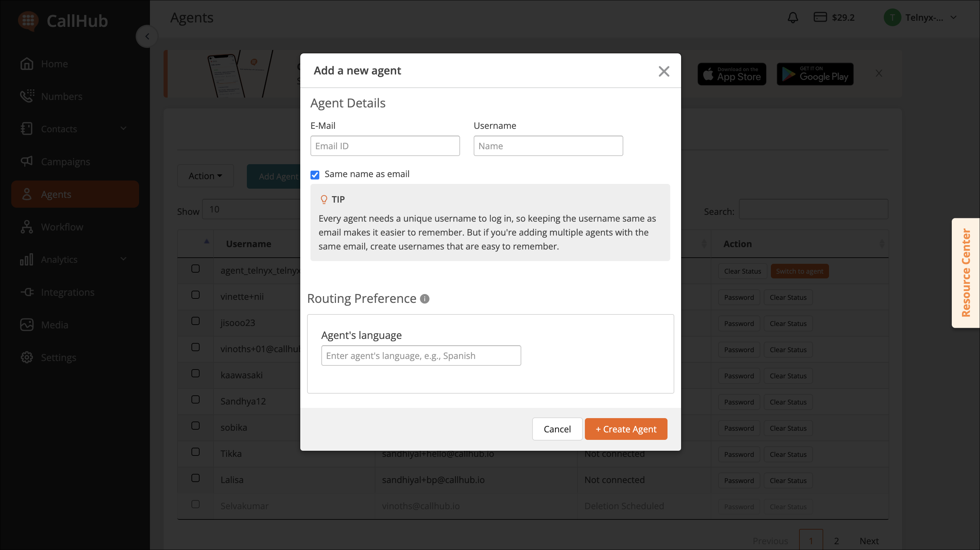Expand the Analytics submenu chevron
Screen dimensions: 980x550
123,259
